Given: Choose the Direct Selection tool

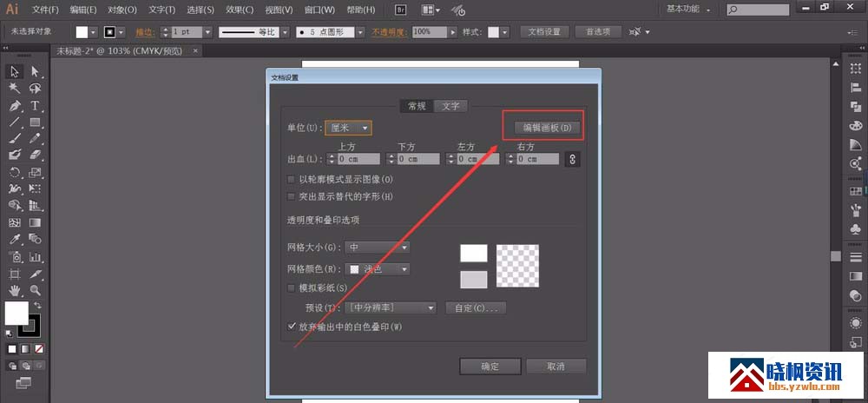Looking at the screenshot, I should (x=36, y=71).
